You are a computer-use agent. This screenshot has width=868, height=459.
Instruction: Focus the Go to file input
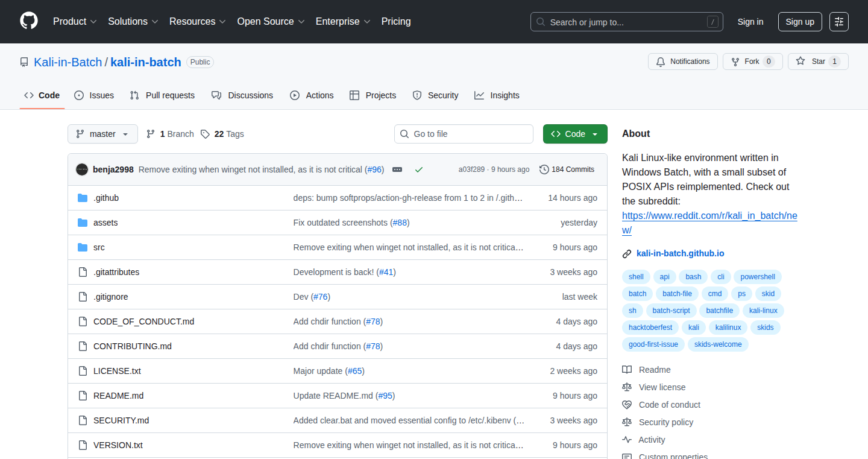click(x=464, y=134)
